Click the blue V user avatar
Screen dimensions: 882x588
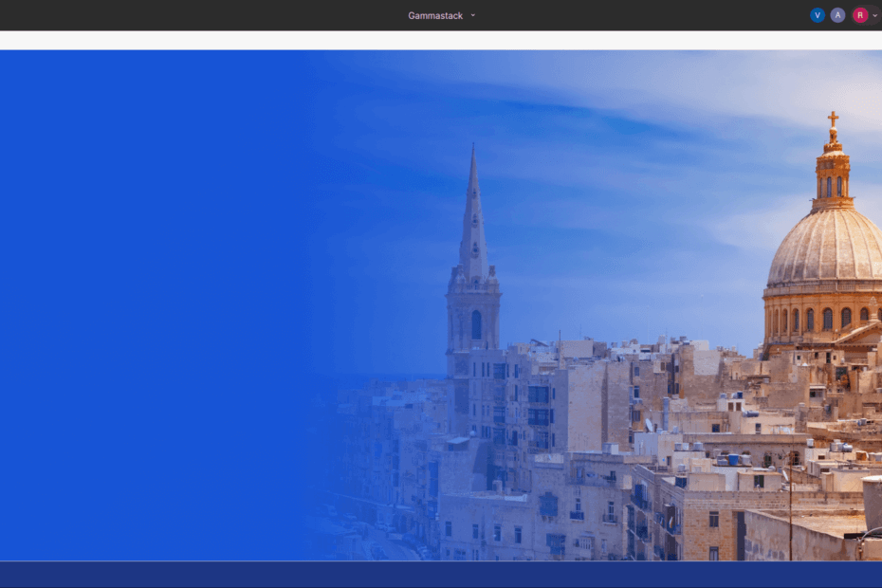[x=818, y=15]
